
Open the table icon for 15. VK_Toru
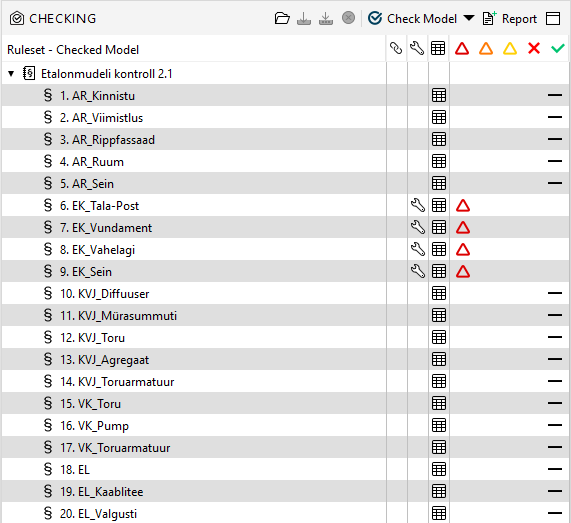439,403
